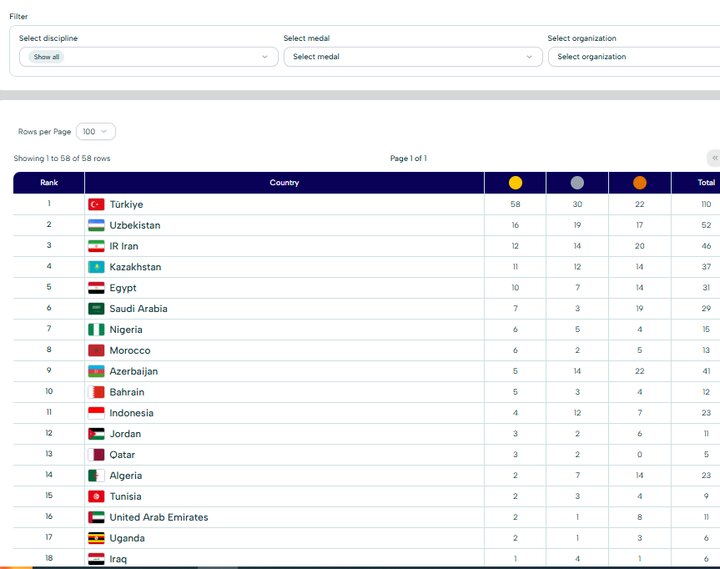Click the gold medal column header icon
Image resolution: width=720 pixels, height=569 pixels.
coord(515,183)
